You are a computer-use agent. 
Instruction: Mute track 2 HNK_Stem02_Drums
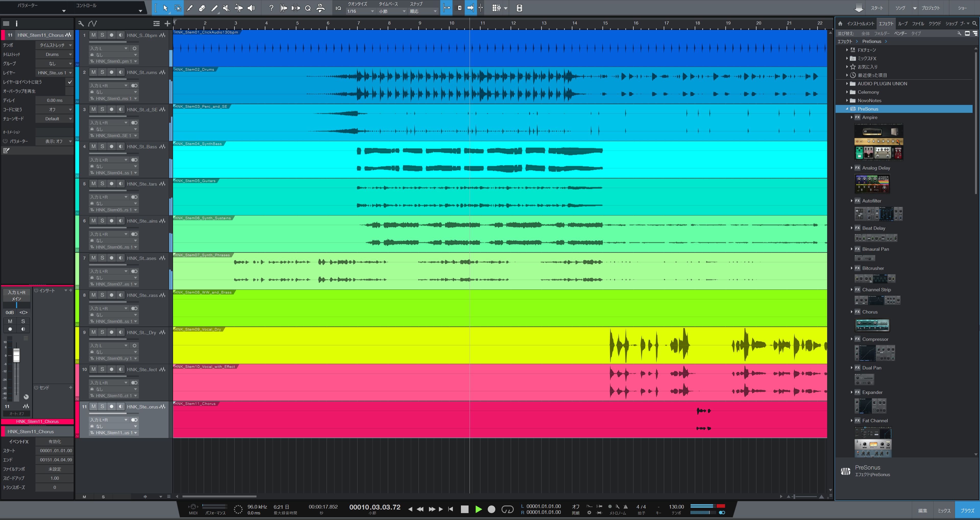click(x=94, y=72)
